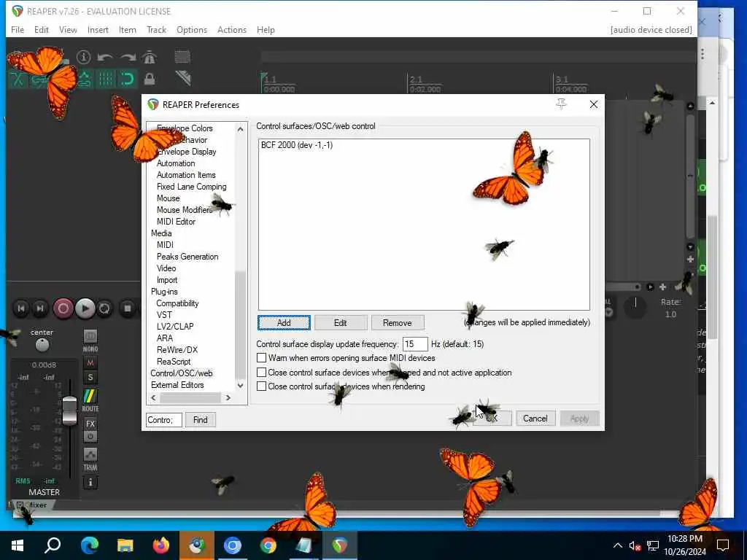
Task: Click the Stop transport button
Action: pos(127,308)
